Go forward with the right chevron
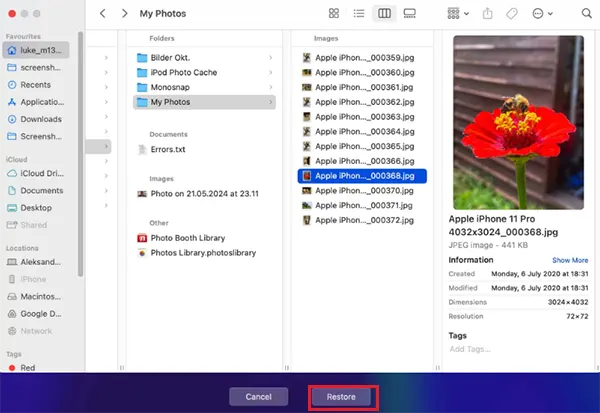The image size is (600, 413). point(124,13)
